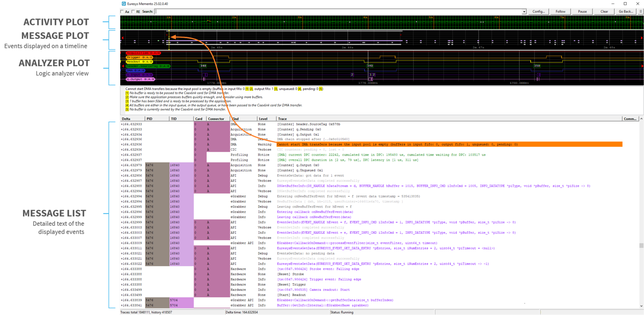The width and height of the screenshot is (644, 315).
Task: Click the 350 value marker in analyzer plot
Action: pyautogui.click(x=537, y=66)
